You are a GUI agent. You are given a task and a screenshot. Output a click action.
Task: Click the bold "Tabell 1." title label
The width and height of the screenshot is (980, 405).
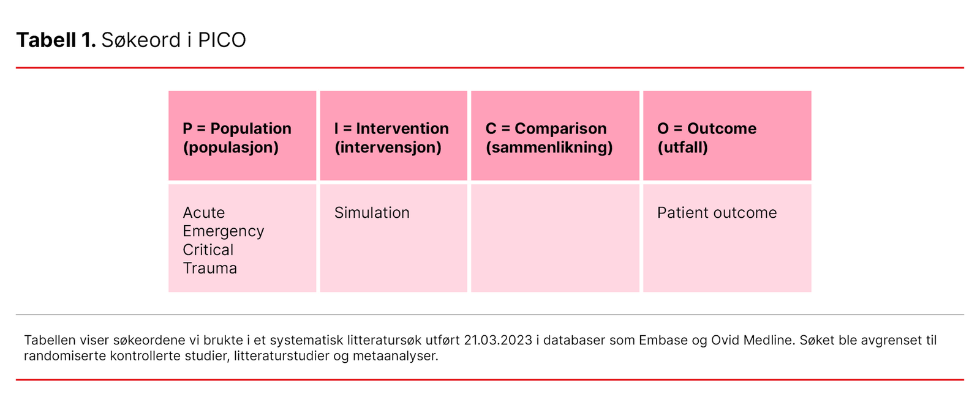click(x=56, y=40)
